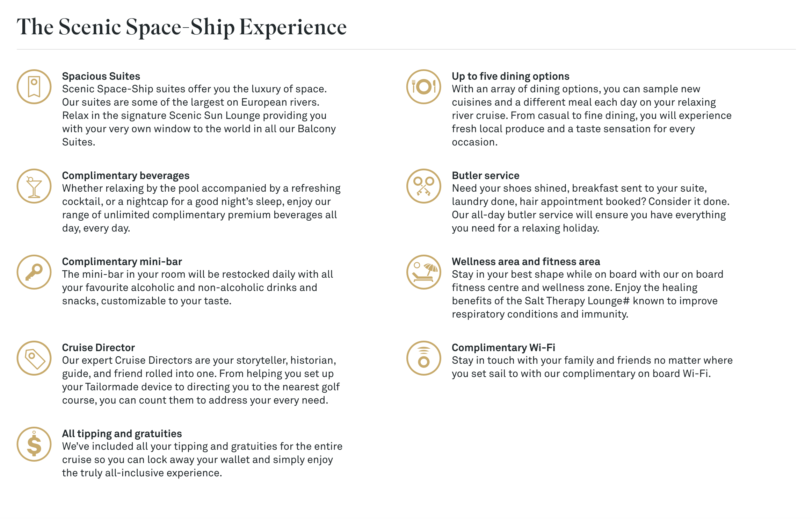This screenshot has height=519, width=812.
Task: Click All tipping and gratuities heading
Action: coord(122,434)
